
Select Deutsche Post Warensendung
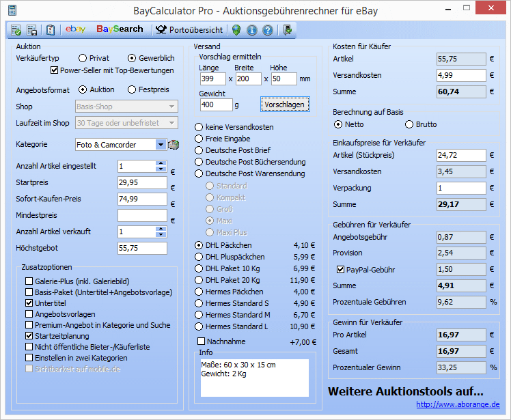pos(250,173)
